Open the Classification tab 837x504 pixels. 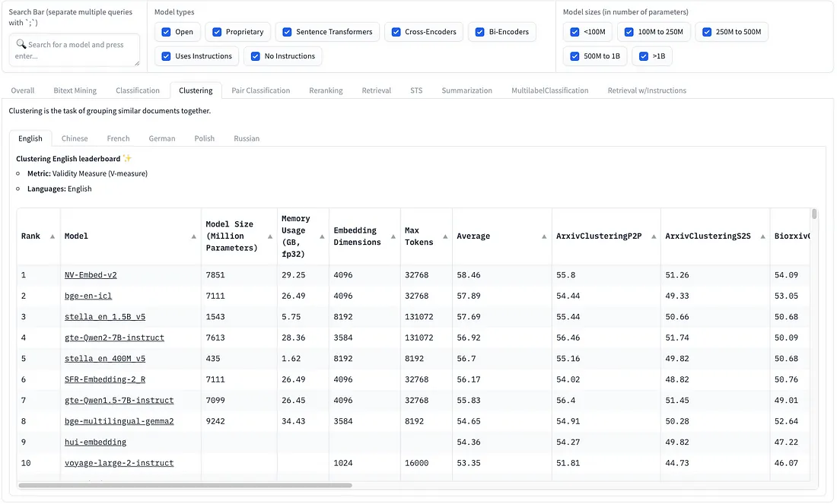(138, 90)
